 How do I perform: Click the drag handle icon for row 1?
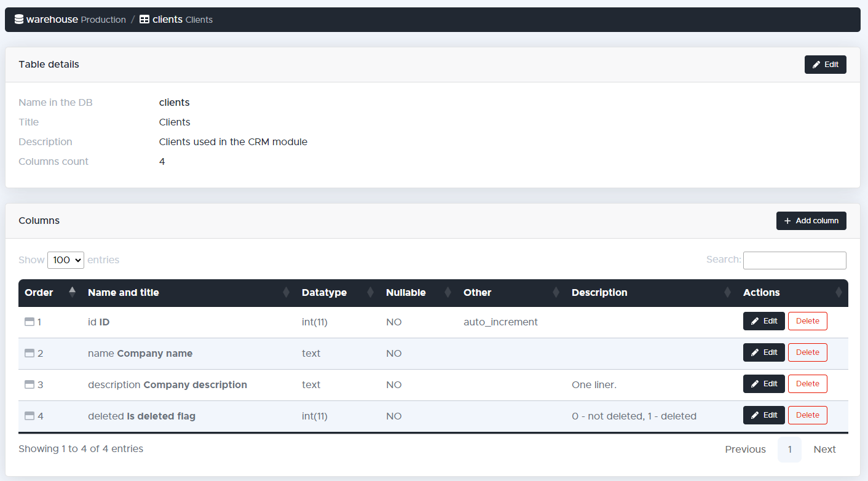pyautogui.click(x=30, y=322)
